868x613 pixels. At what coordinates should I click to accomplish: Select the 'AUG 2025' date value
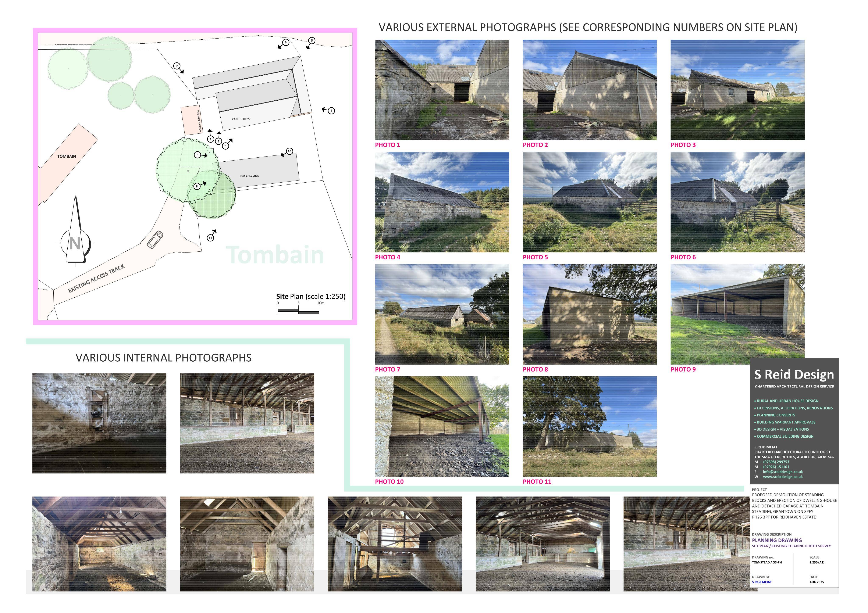817,582
